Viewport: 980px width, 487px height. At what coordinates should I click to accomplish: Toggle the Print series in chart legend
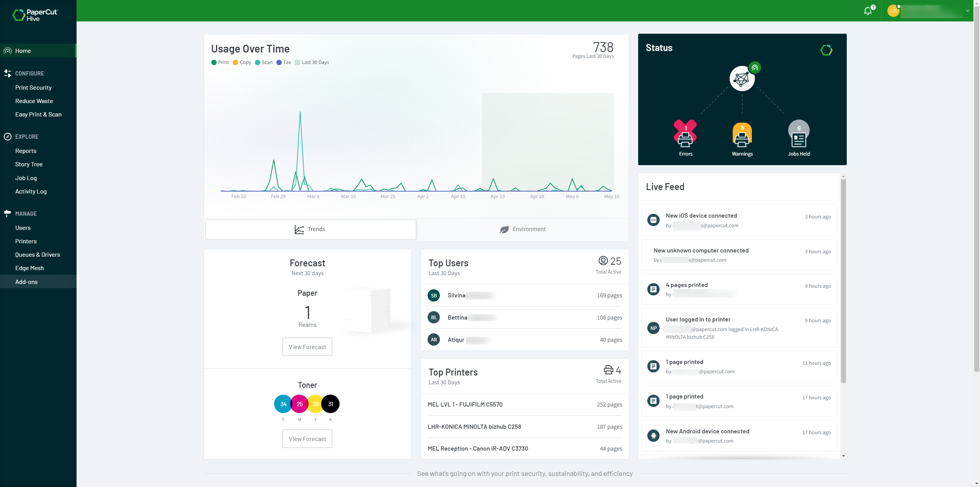(x=220, y=62)
